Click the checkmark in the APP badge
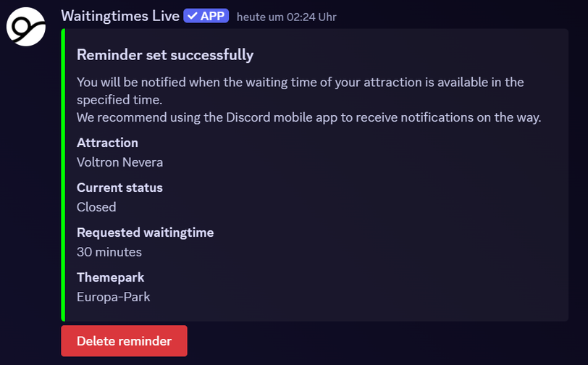 pos(193,16)
